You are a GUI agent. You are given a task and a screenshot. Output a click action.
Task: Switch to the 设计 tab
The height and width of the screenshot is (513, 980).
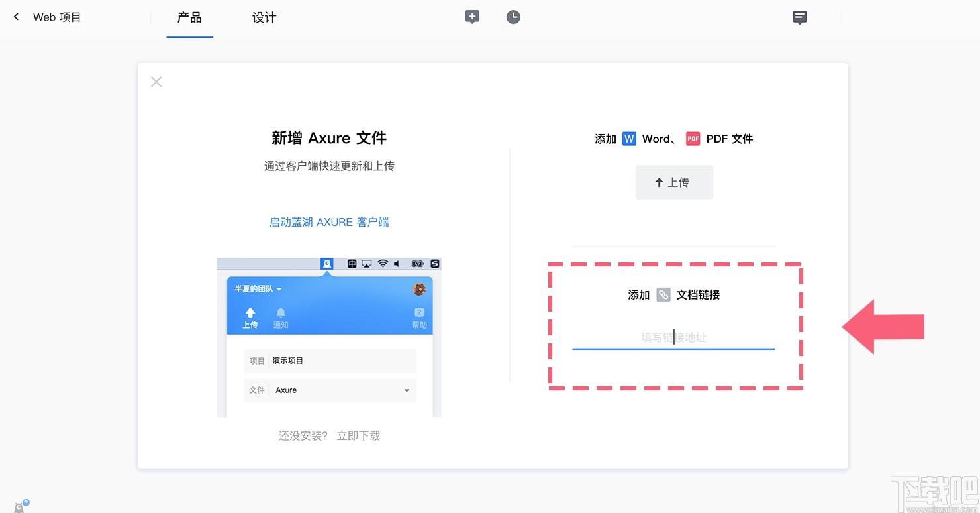[x=264, y=17]
